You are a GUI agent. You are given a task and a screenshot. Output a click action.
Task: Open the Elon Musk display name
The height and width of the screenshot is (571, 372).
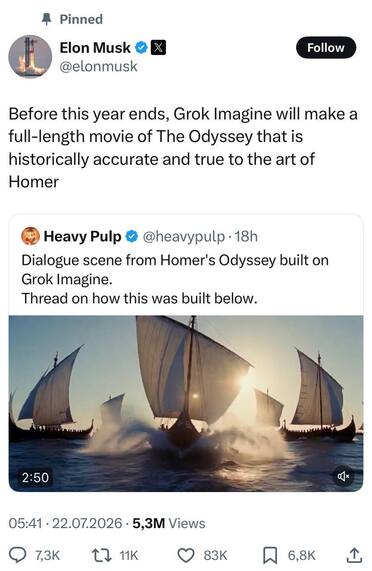(x=95, y=48)
